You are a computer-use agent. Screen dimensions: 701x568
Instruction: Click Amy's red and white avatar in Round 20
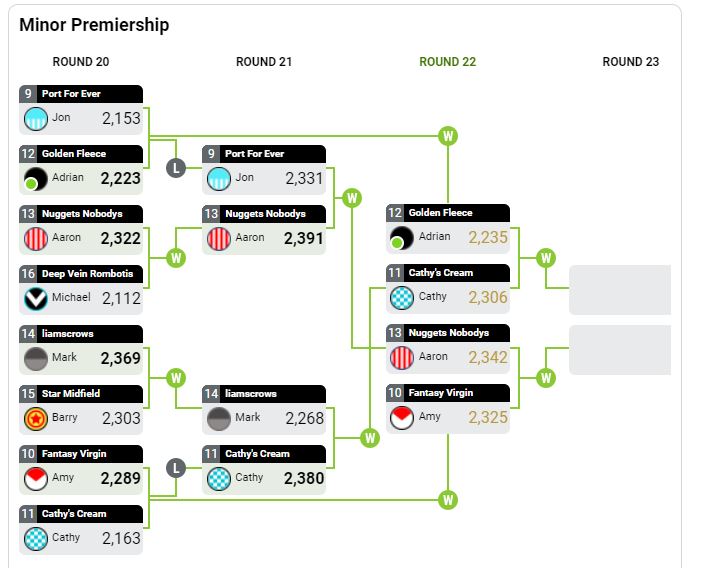click(36, 479)
